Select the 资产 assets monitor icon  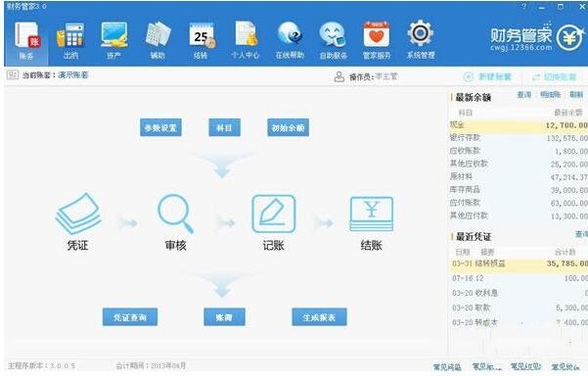(x=114, y=41)
